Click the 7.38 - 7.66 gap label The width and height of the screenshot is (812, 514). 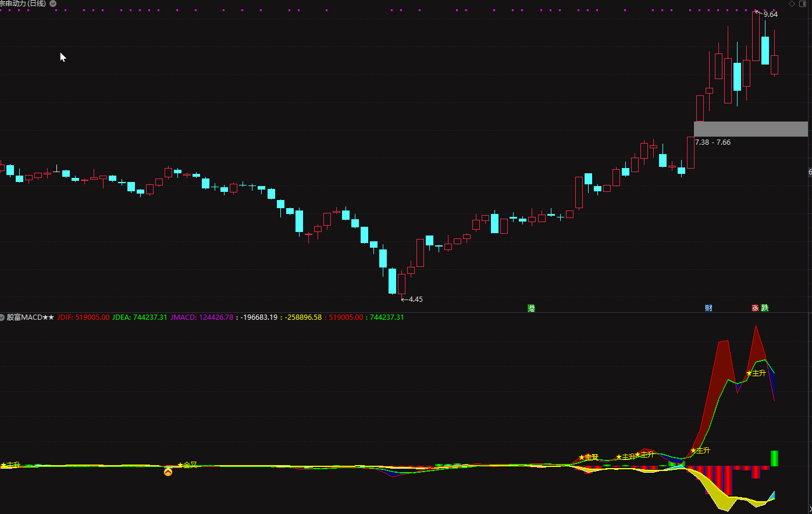click(713, 142)
